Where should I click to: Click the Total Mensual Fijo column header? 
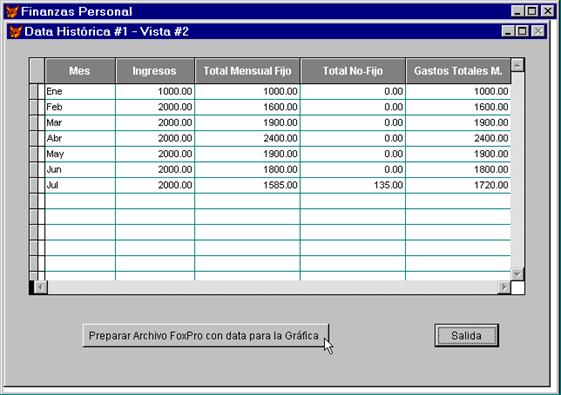click(247, 71)
